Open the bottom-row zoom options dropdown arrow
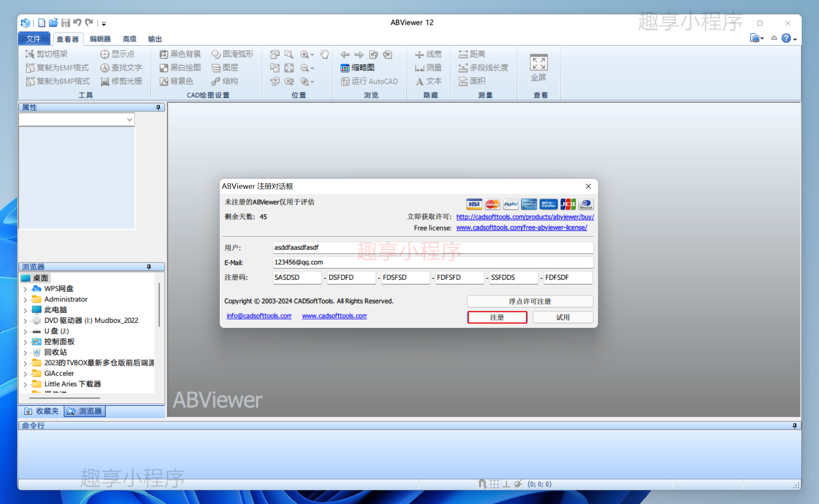 click(x=312, y=82)
